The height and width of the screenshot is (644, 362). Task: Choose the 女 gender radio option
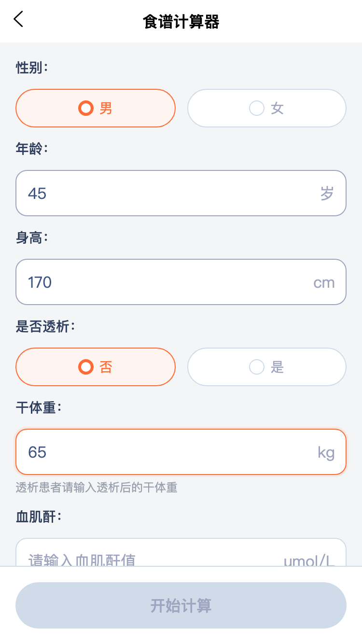click(266, 108)
